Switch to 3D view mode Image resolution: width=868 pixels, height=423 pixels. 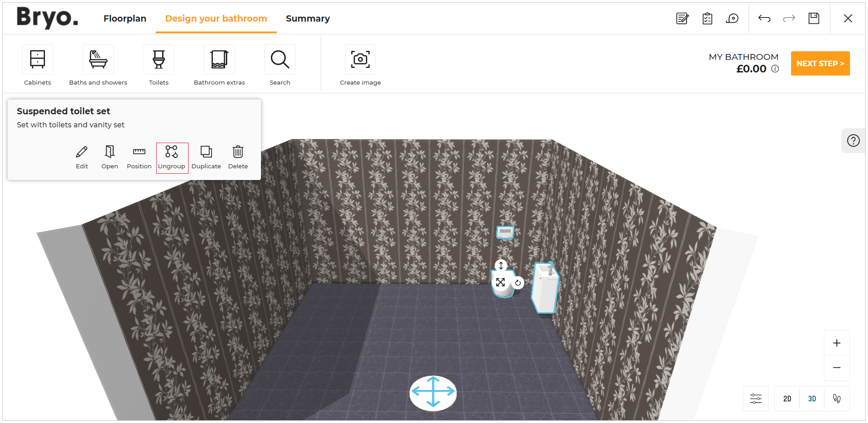click(x=812, y=399)
